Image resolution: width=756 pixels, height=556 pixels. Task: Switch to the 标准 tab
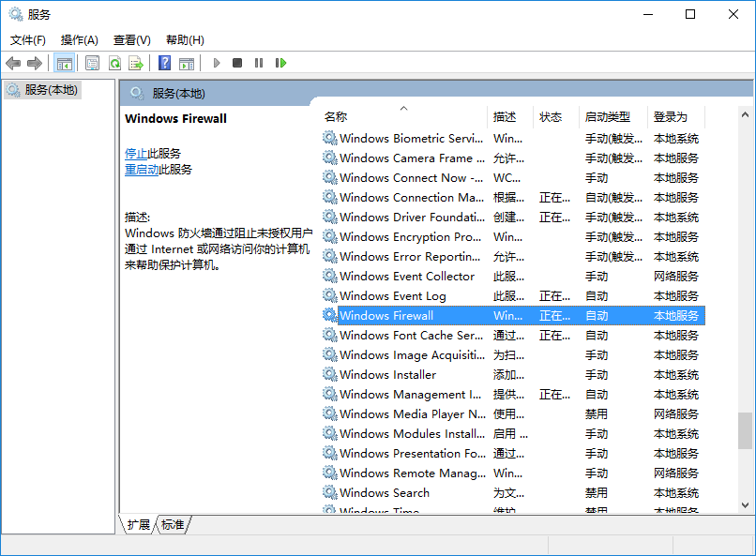pos(172,525)
